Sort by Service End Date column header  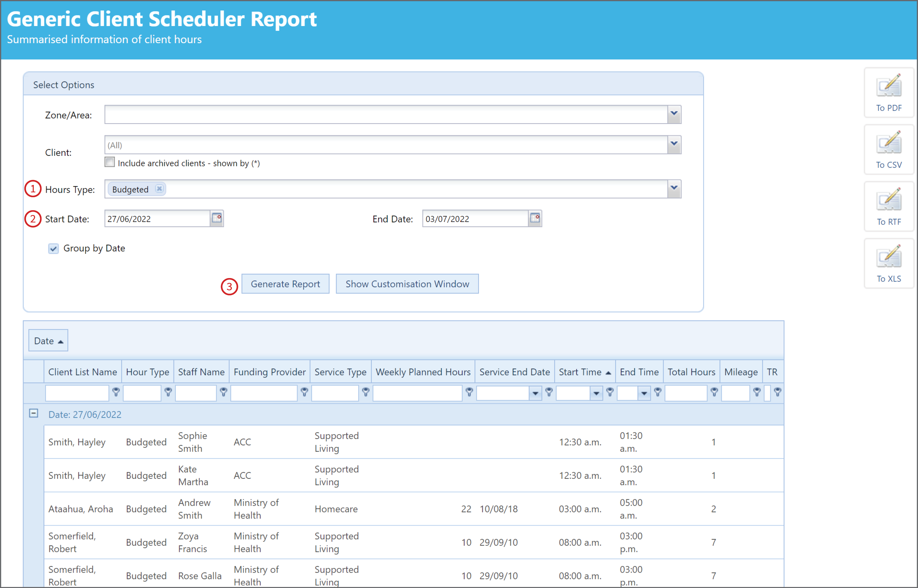tap(514, 371)
